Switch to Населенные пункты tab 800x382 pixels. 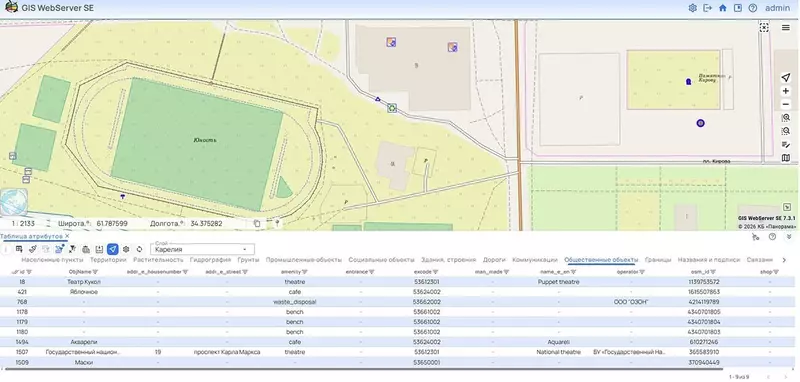coord(53,260)
